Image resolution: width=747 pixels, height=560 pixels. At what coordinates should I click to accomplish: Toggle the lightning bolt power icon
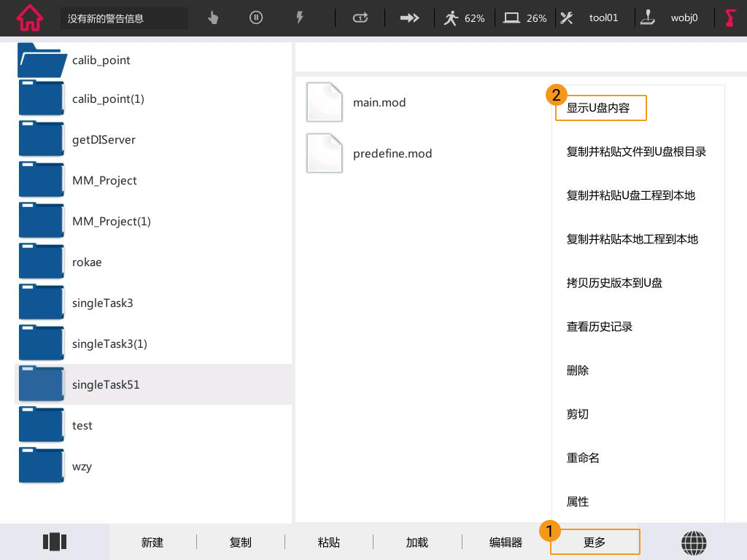pos(299,18)
